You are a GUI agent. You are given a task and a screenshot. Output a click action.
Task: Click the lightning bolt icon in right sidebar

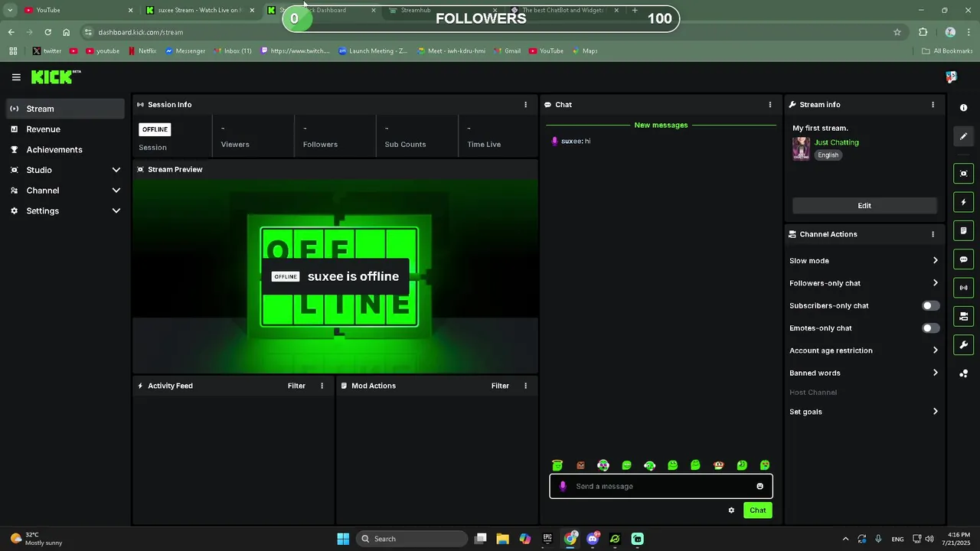click(963, 202)
